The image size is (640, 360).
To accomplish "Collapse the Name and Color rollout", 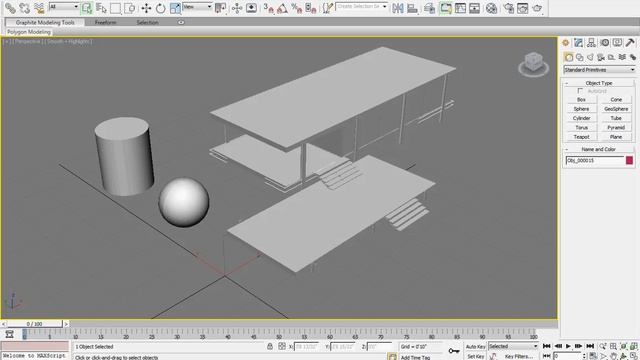I will coord(599,149).
